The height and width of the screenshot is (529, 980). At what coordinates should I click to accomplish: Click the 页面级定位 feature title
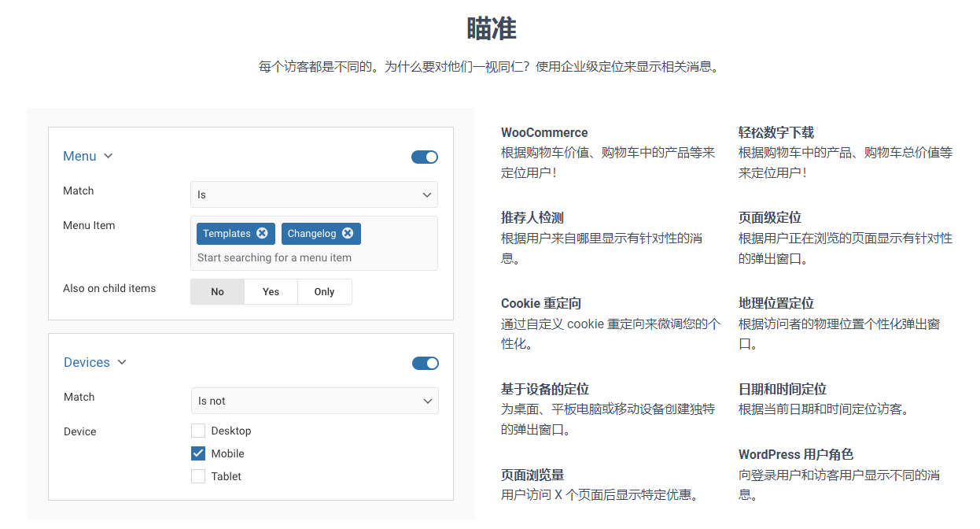tap(770, 217)
